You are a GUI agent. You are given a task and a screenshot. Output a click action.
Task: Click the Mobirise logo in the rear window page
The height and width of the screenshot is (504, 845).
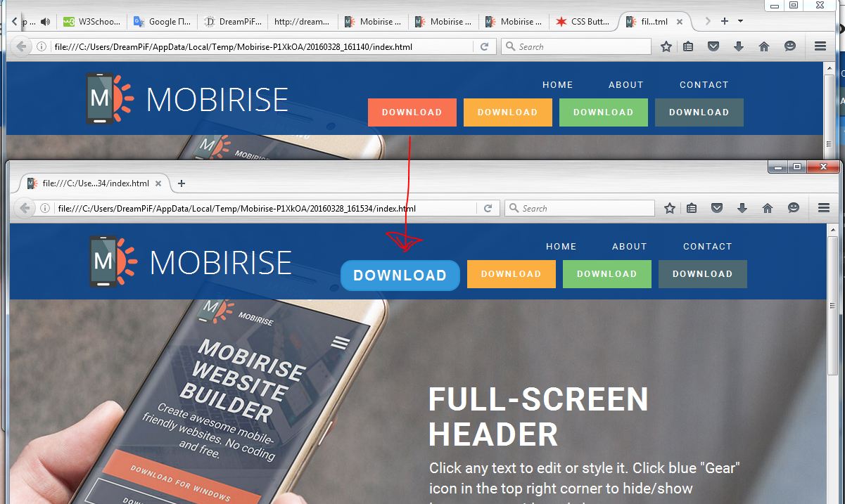[186, 99]
